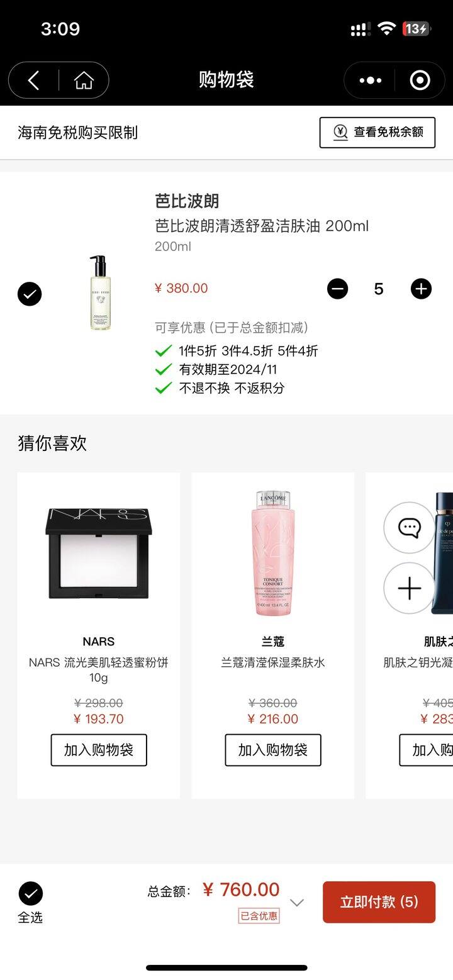Tap the floating plus icon
Screen dimensions: 453x980
pos(410,589)
